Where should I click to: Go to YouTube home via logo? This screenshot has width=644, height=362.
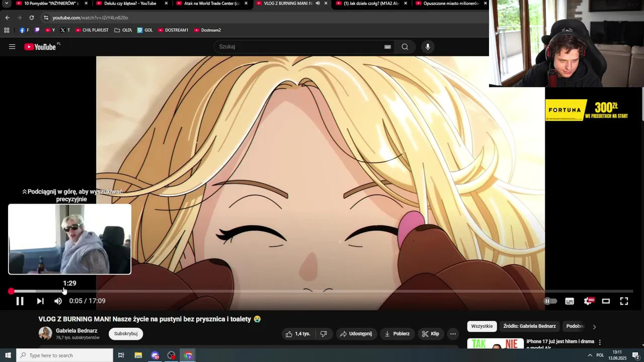click(40, 47)
